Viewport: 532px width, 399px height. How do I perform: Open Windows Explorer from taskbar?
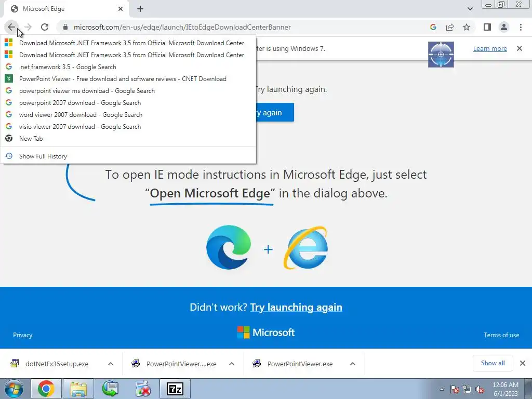(79, 389)
